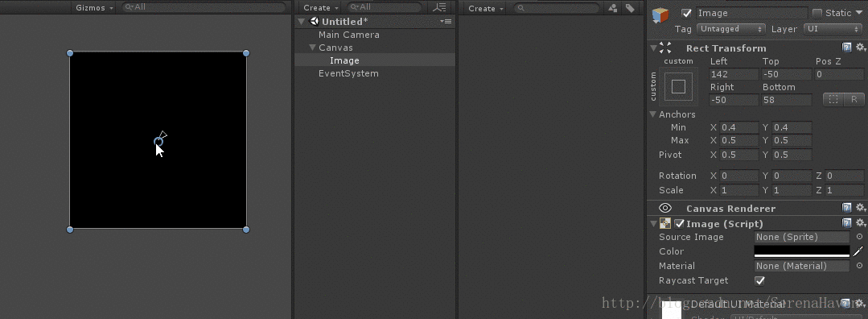
Task: Open the Project Create dropdown
Action: tap(486, 8)
